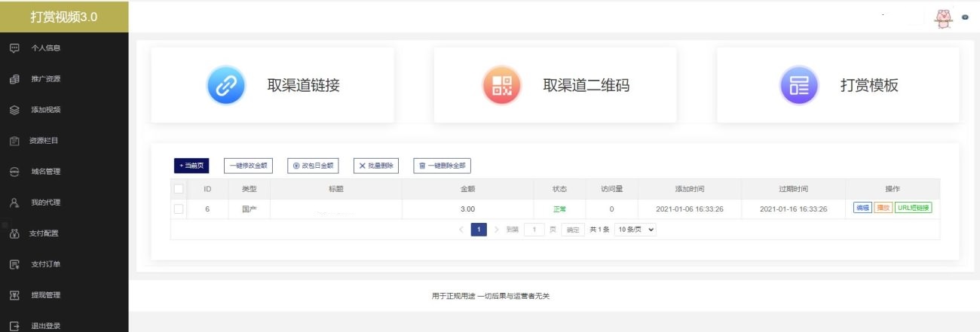The height and width of the screenshot is (332, 980).
Task: Click the 域名管理 globe icon
Action: 14,172
